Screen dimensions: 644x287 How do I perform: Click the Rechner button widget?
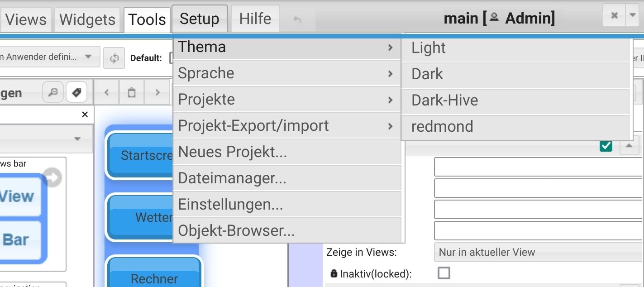[x=154, y=278]
